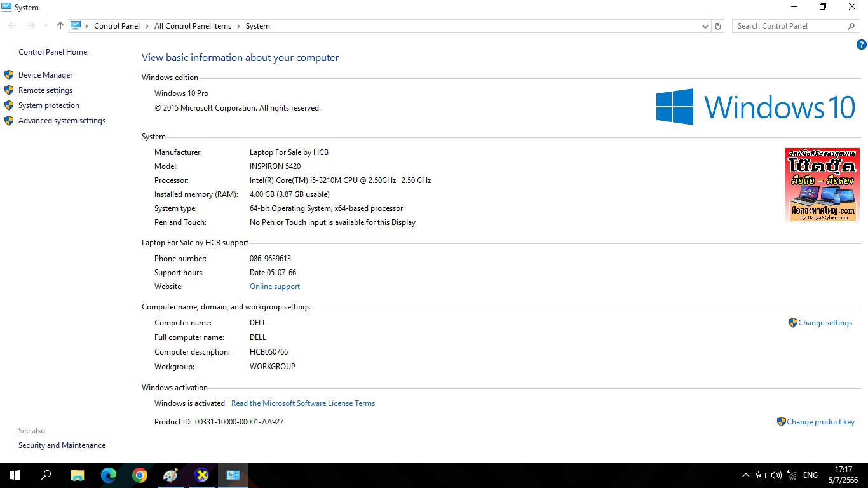
Task: Open Device Manager link
Action: pos(45,75)
